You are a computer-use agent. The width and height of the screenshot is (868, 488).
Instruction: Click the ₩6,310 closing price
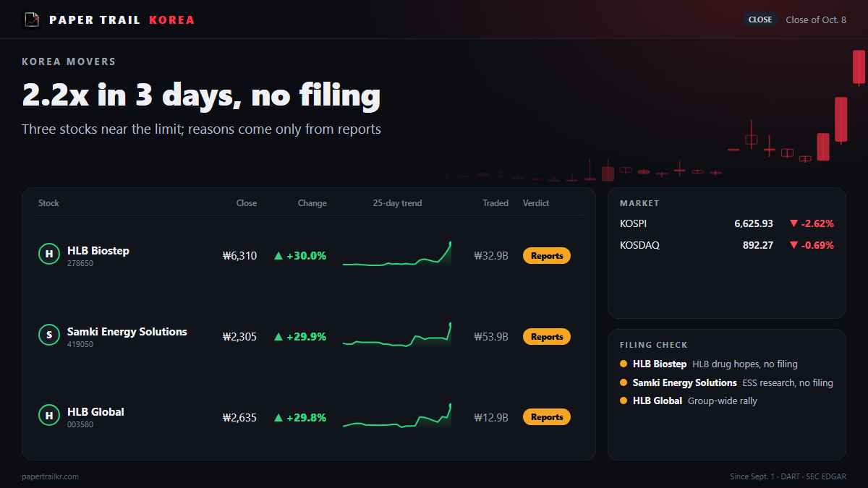239,255
